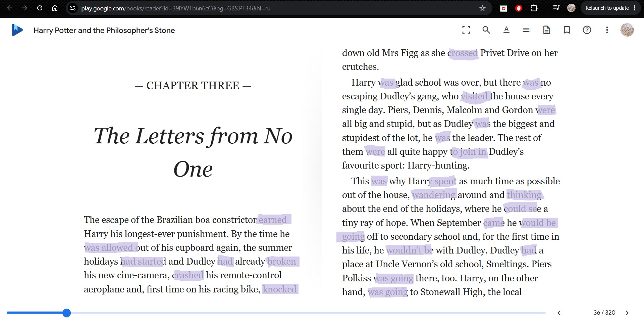Open the reader three-dot more menu
Viewport: 644px width, 324px height.
[607, 30]
